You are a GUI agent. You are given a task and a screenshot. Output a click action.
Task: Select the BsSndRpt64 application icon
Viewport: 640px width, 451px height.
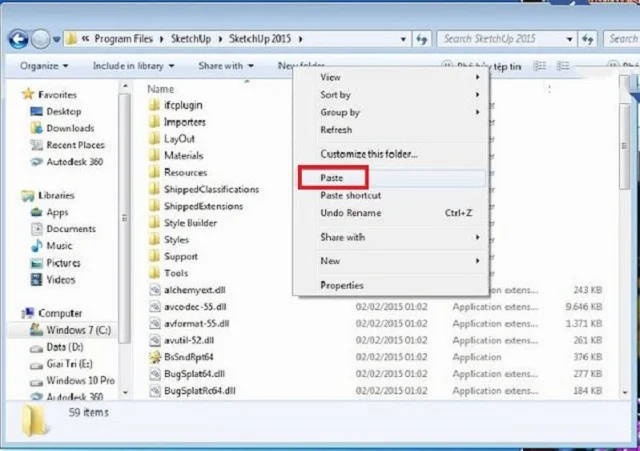tap(155, 357)
